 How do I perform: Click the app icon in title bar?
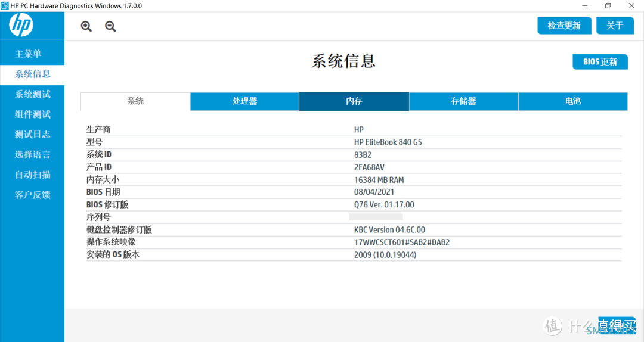pos(5,6)
